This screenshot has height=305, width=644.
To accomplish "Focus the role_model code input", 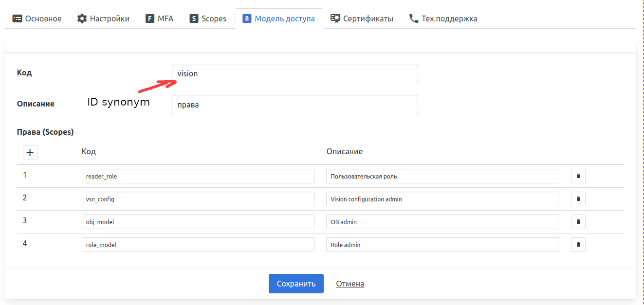I will click(x=198, y=245).
